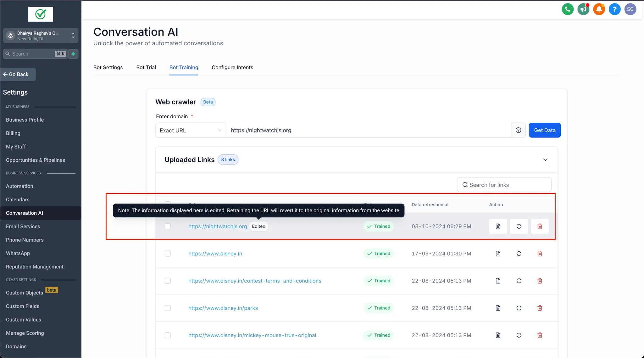
Task: Open the Dhairya Raghav account switcher
Action: (x=41, y=36)
